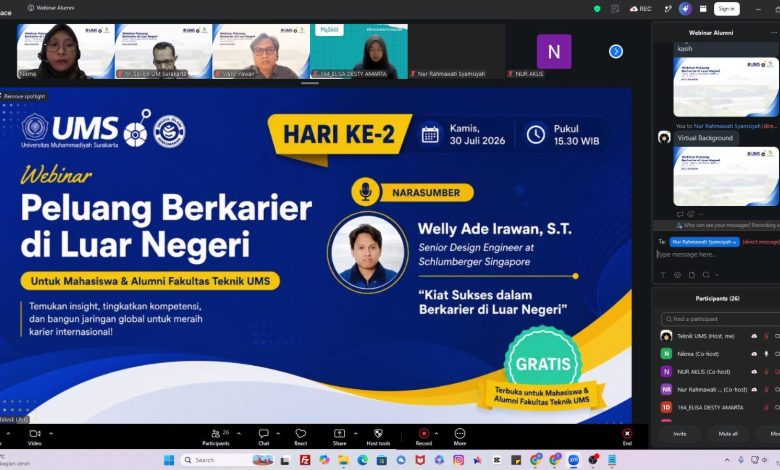Open File Explorer from taskbar

coord(344,460)
